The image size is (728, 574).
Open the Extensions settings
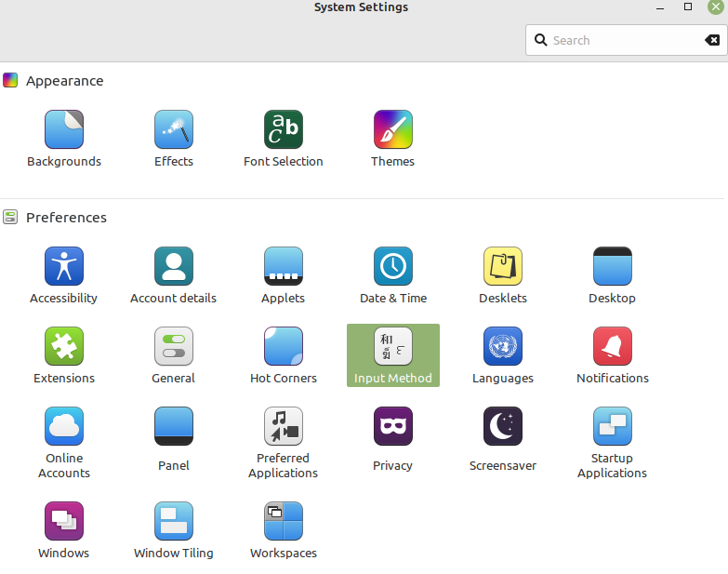click(63, 347)
